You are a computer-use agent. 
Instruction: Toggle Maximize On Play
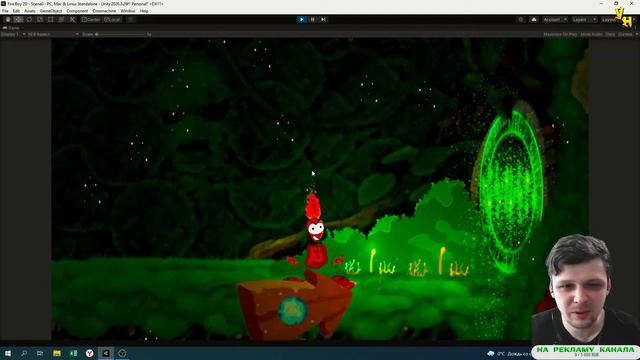click(x=560, y=34)
